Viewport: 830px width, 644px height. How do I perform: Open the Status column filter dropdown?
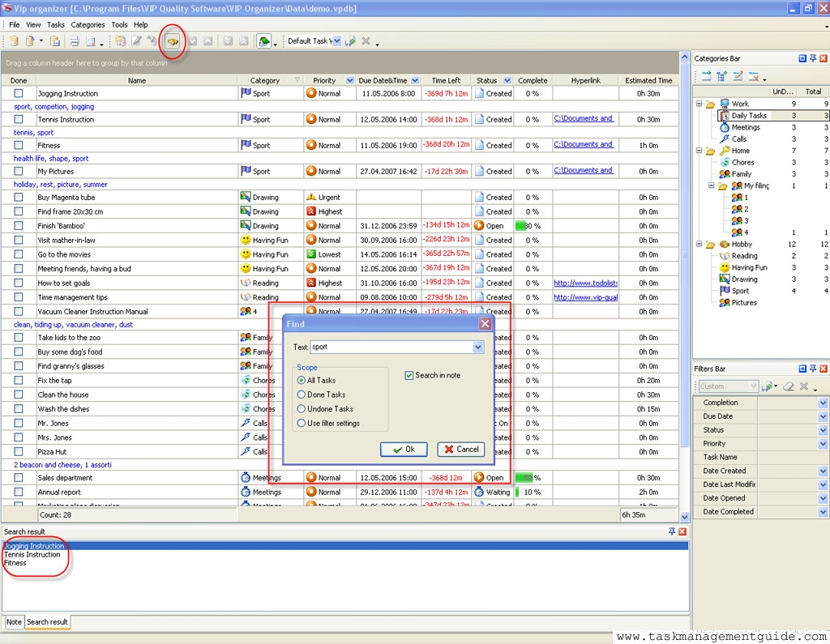click(x=507, y=80)
